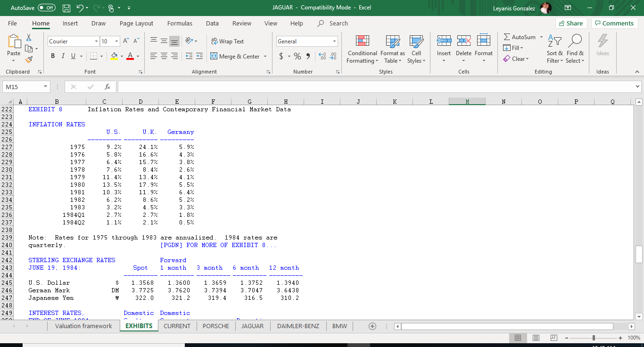The image size is (644, 347).
Task: Toggle AutoSave switch
Action: [46, 8]
